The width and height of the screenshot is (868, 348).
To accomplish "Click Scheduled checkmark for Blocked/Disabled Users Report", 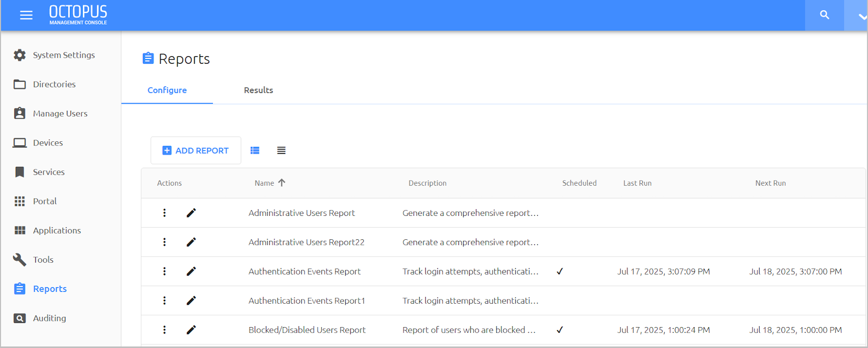I will [x=560, y=330].
